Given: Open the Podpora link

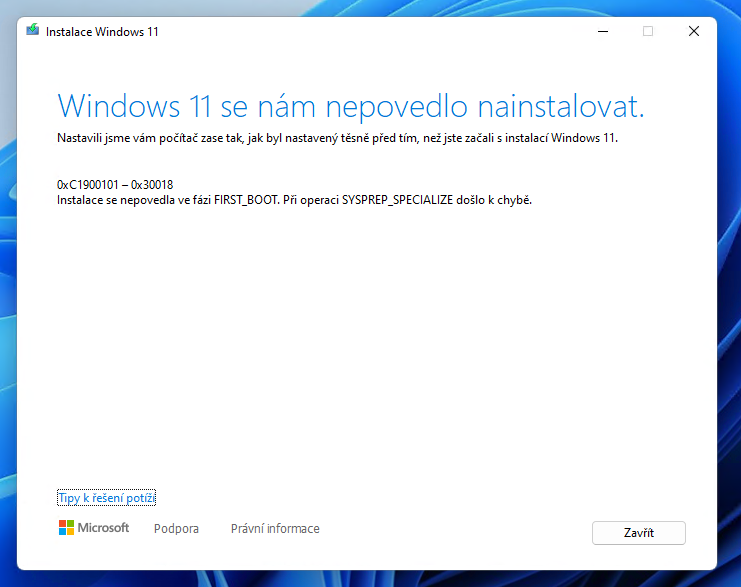Looking at the screenshot, I should tap(176, 528).
